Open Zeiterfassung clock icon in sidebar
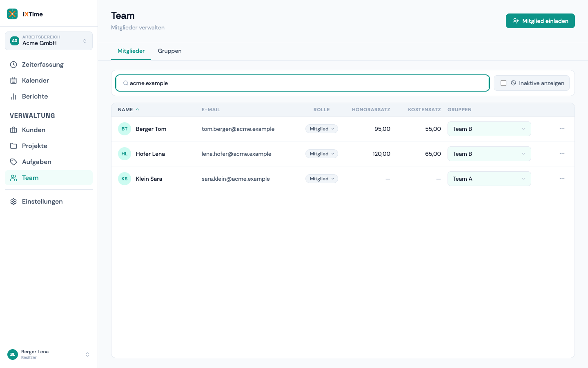 (13, 65)
